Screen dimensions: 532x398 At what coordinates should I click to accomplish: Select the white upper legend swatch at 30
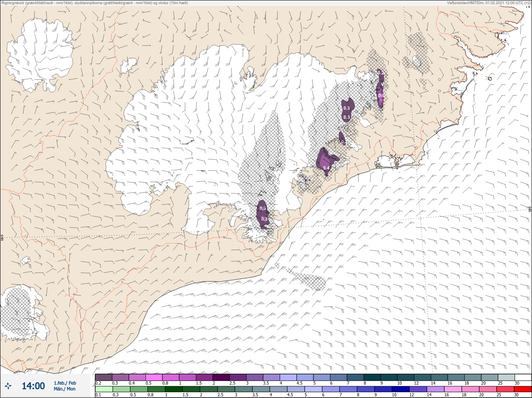point(523,377)
